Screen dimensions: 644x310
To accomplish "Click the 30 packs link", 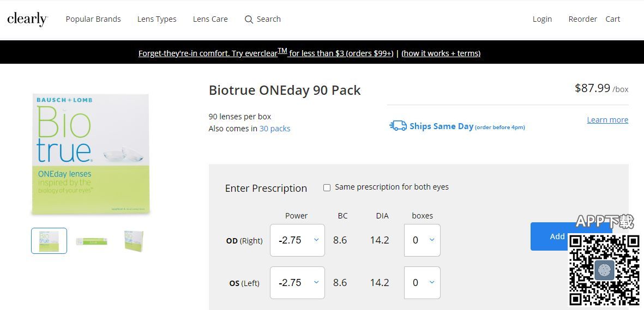I will pos(275,129).
